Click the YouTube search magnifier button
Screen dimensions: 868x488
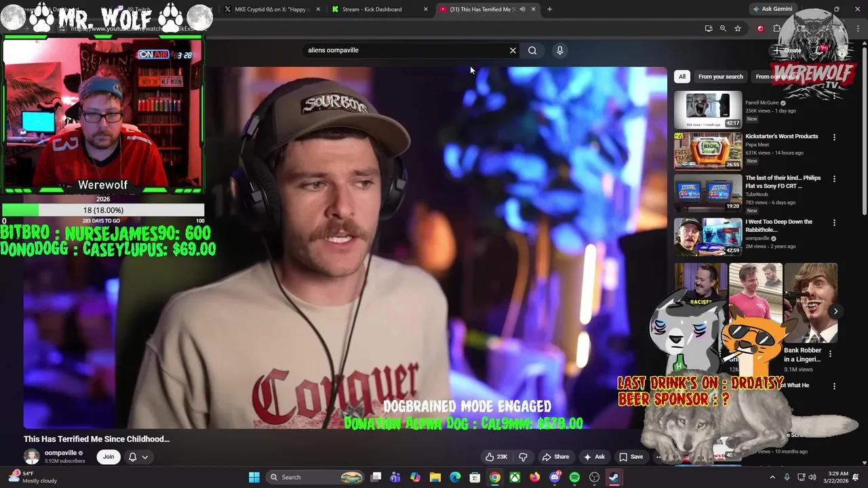[x=532, y=50]
